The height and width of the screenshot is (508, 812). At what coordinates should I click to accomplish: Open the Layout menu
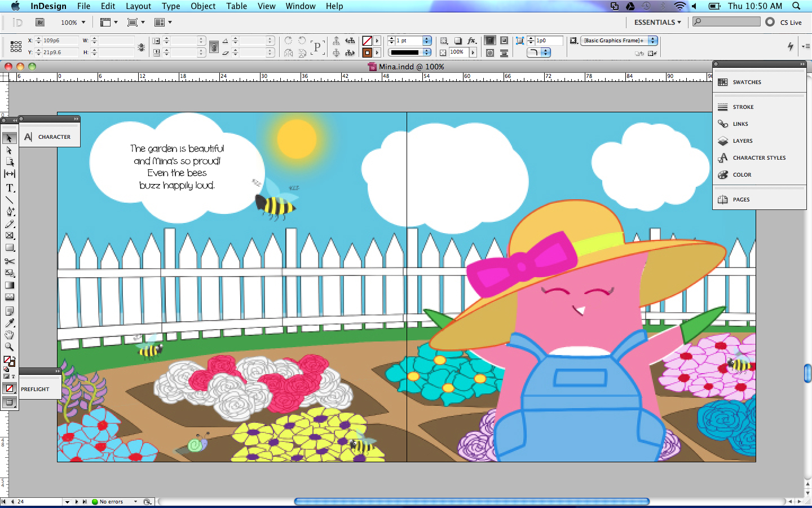point(138,6)
